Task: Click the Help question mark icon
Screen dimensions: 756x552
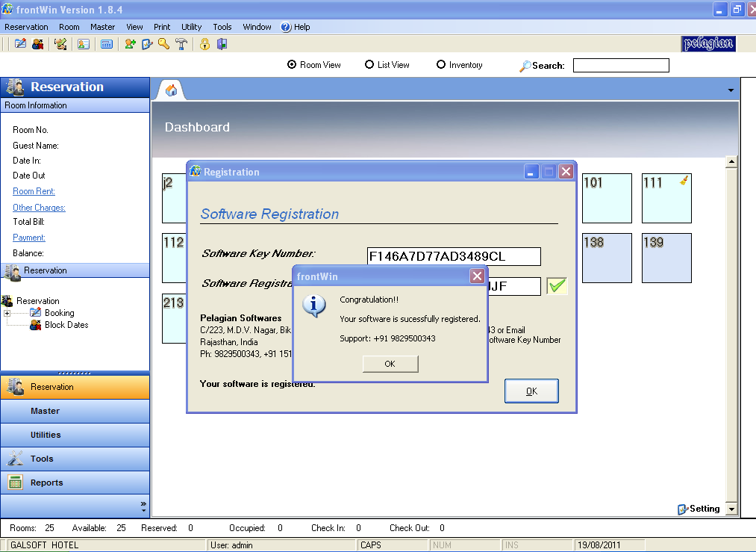Action: coord(286,27)
